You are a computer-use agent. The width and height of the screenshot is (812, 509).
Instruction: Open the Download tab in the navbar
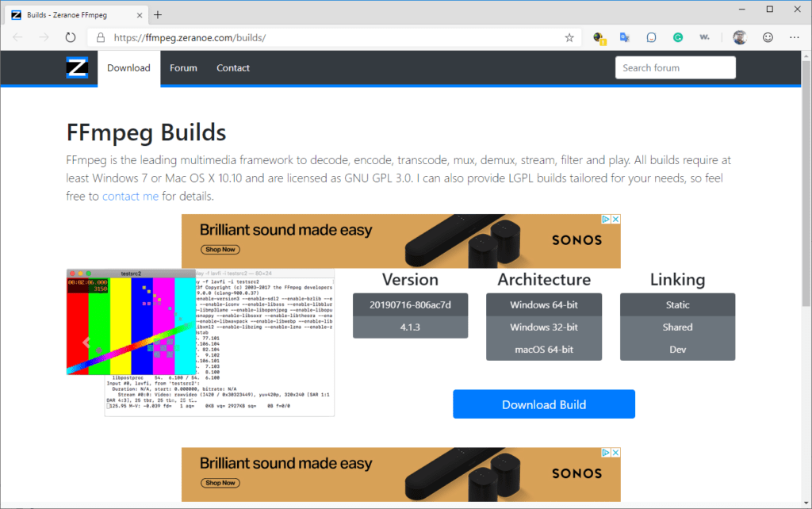click(129, 68)
